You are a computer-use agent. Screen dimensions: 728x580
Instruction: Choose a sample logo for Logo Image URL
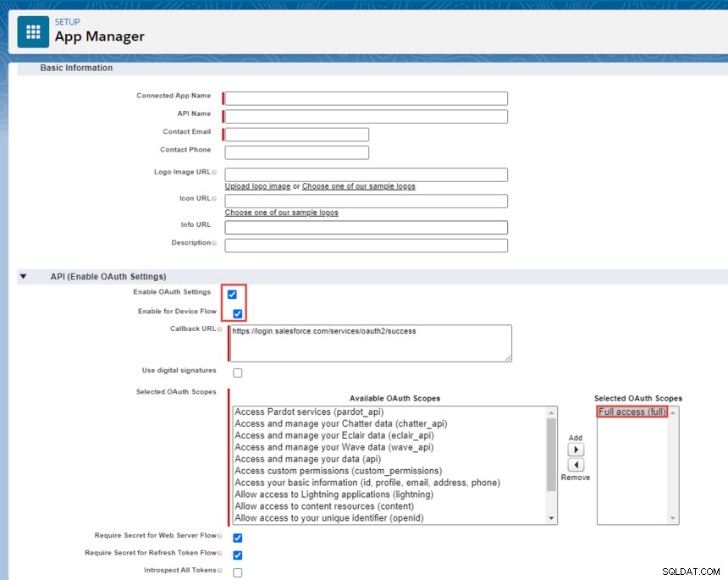(x=358, y=186)
